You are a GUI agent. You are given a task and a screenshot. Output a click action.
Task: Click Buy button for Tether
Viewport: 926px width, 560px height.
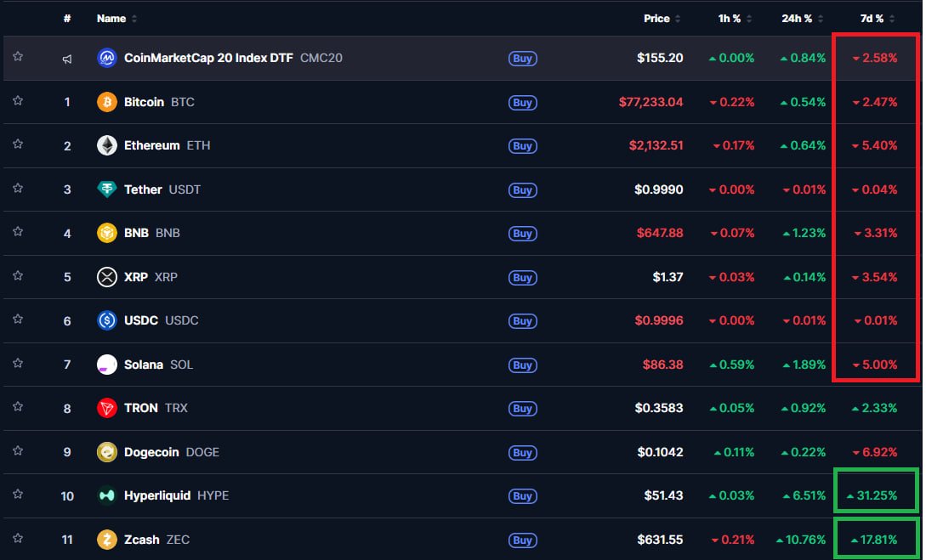pyautogui.click(x=523, y=190)
